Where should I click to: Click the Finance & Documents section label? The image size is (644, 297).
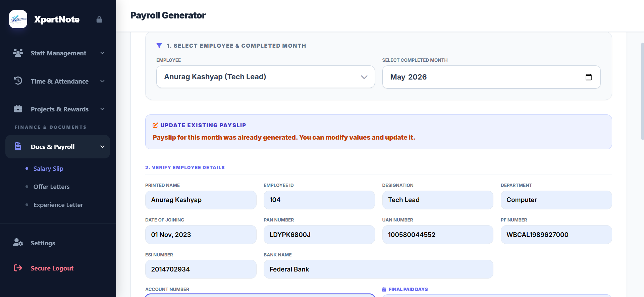[50, 127]
